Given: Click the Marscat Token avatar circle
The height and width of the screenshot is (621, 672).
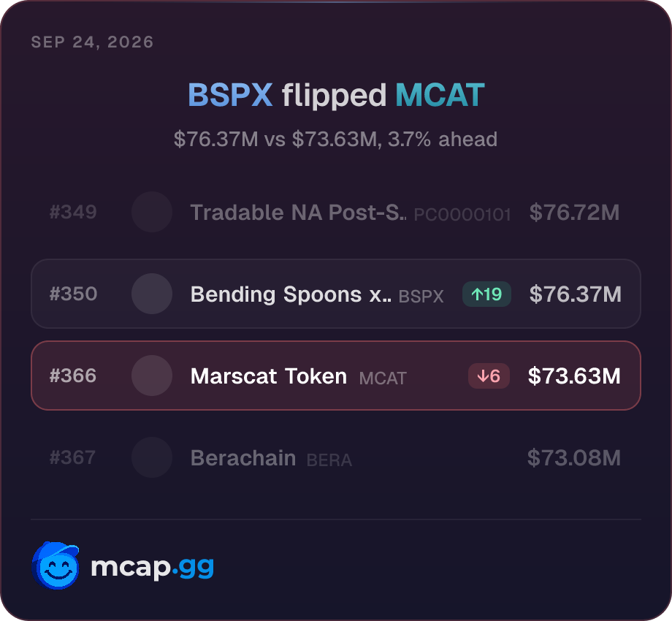Looking at the screenshot, I should point(152,376).
